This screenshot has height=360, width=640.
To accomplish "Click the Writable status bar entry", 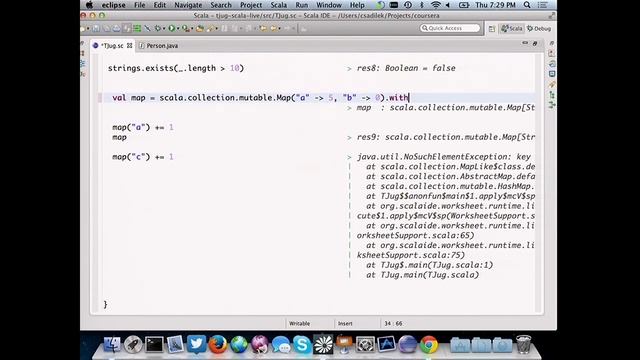I will (x=300, y=323).
